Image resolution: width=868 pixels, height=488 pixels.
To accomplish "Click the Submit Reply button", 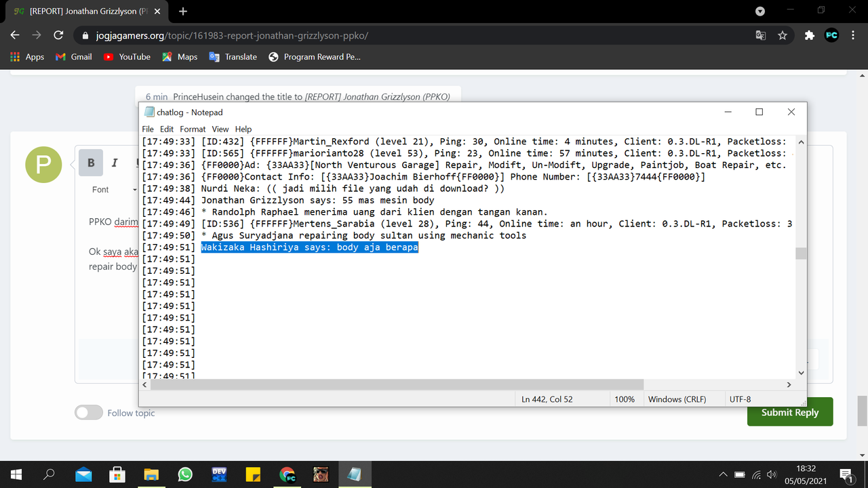I will pos(790,412).
